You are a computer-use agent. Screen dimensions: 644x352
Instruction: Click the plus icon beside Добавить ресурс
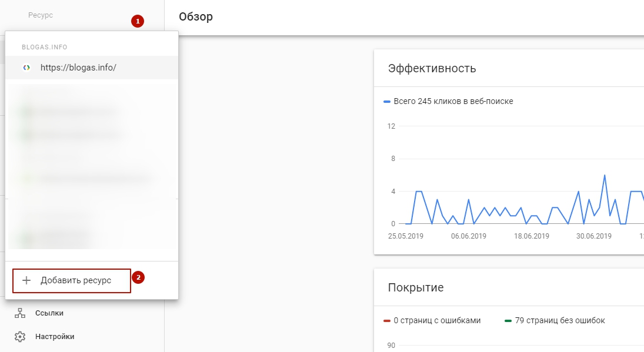(26, 280)
